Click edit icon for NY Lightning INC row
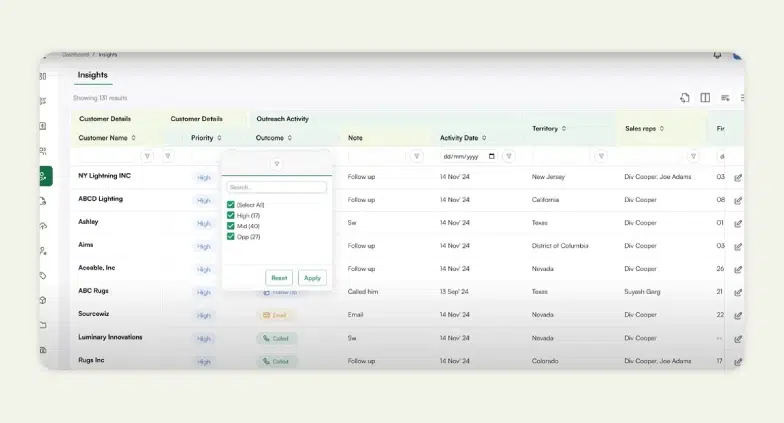Screen dimensions: 784x423 (738, 177)
